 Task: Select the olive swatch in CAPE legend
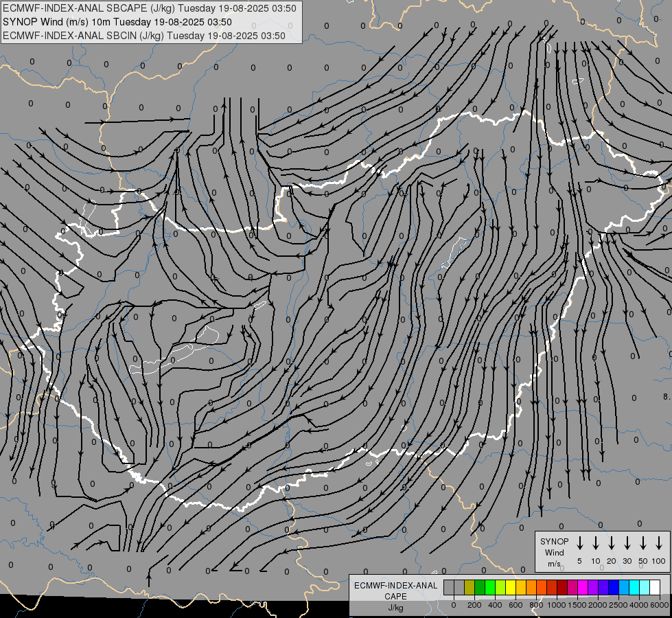click(x=470, y=587)
